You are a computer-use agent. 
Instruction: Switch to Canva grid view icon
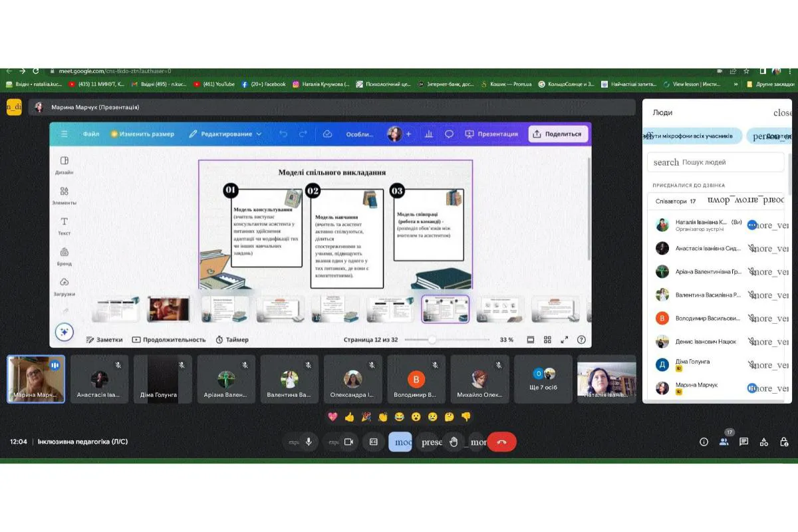(x=547, y=339)
